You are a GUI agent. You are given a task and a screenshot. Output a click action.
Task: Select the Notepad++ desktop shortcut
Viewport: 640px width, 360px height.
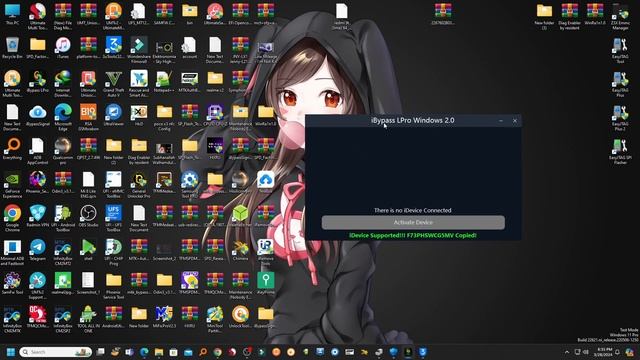click(164, 82)
